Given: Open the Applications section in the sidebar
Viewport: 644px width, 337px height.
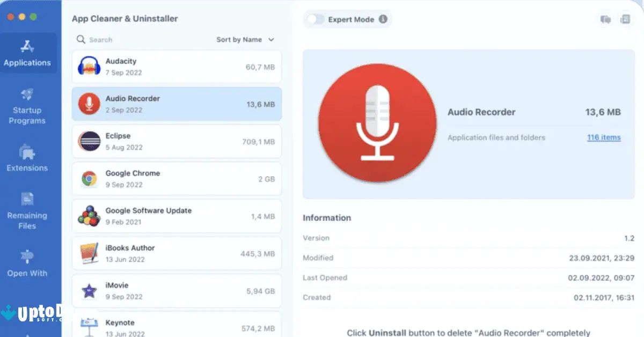Looking at the screenshot, I should coord(28,53).
